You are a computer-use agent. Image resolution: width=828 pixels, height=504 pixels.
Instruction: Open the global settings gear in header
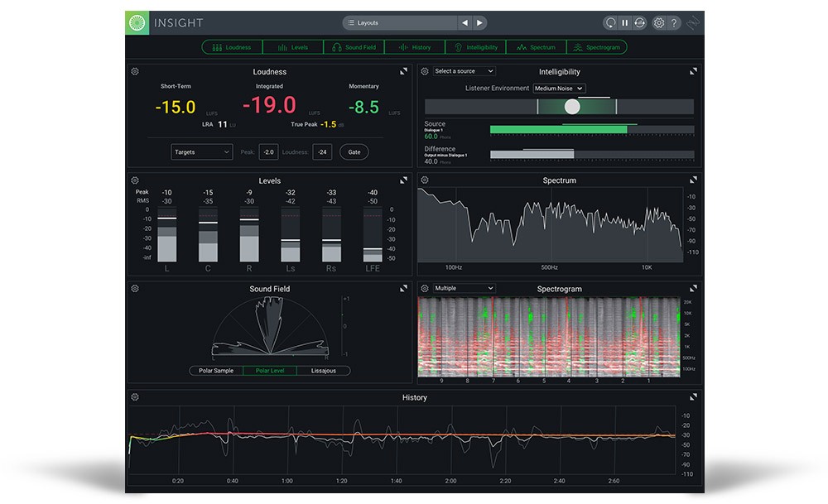659,23
